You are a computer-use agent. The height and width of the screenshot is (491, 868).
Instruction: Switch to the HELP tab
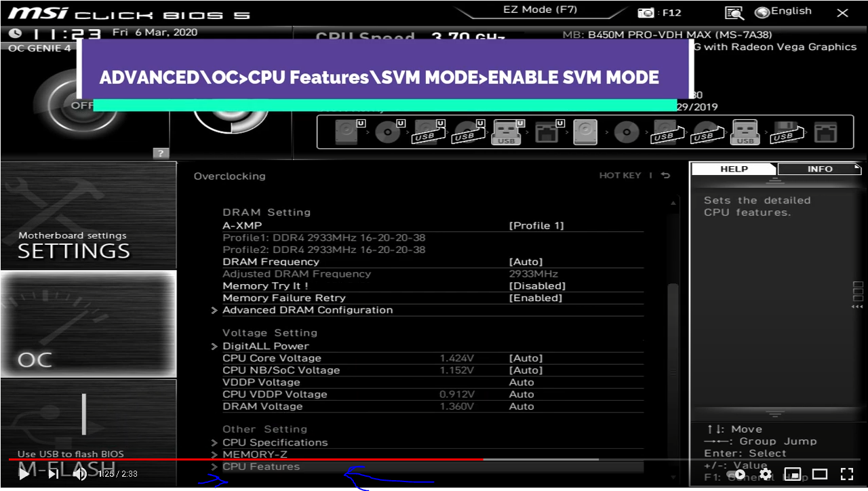coord(734,169)
